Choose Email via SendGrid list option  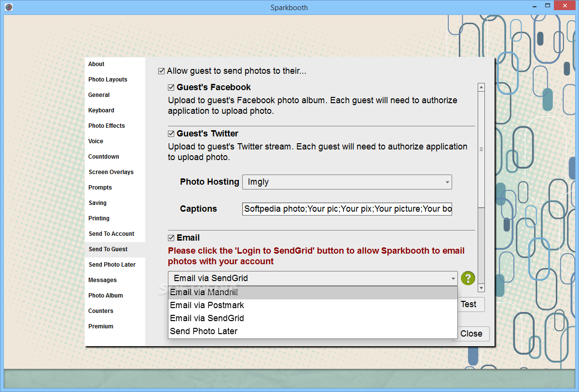click(313, 318)
